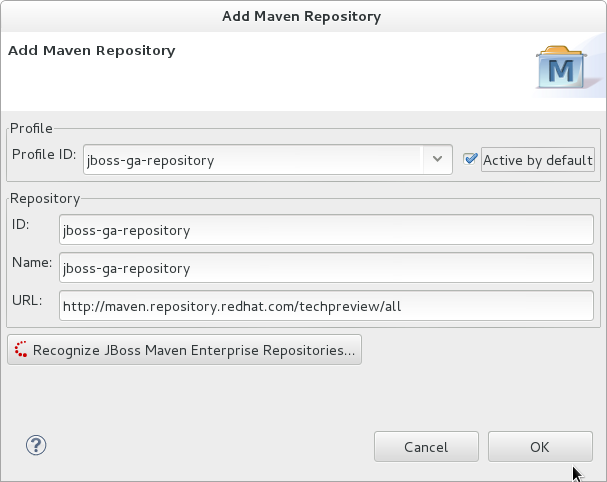Click the bold Add Maven Repository heading
The height and width of the screenshot is (482, 607).
[x=92, y=51]
